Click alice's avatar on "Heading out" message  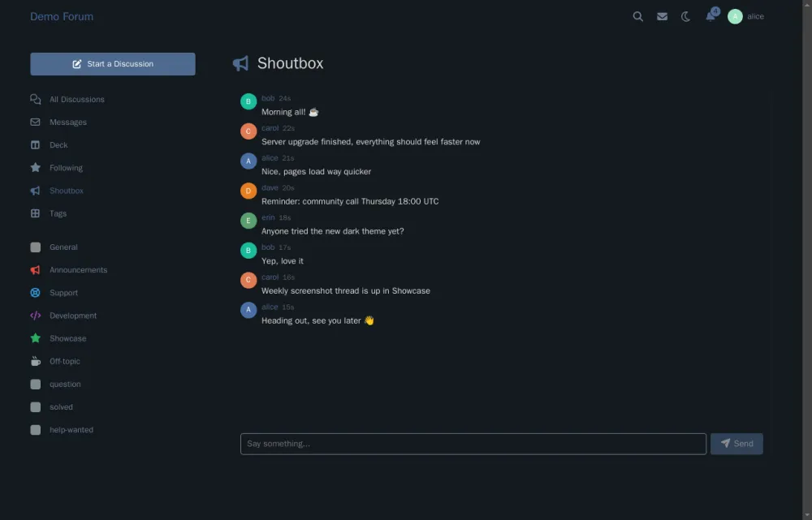point(248,310)
